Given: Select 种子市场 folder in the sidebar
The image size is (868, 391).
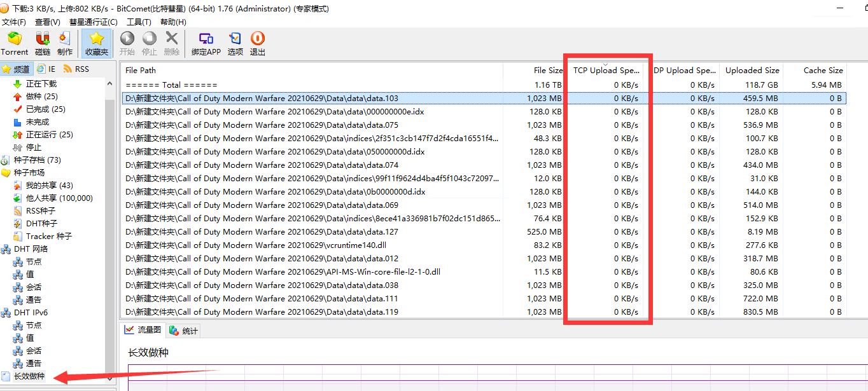Looking at the screenshot, I should coord(23,173).
